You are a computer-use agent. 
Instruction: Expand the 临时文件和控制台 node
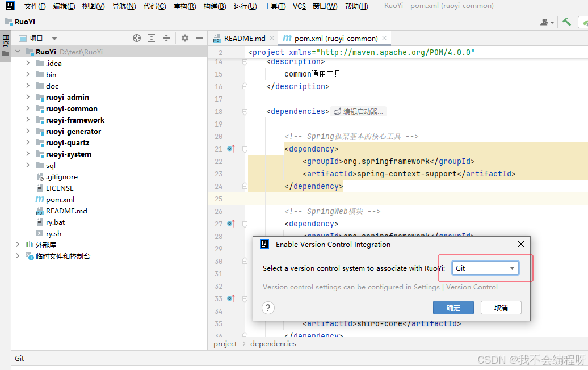pos(18,256)
